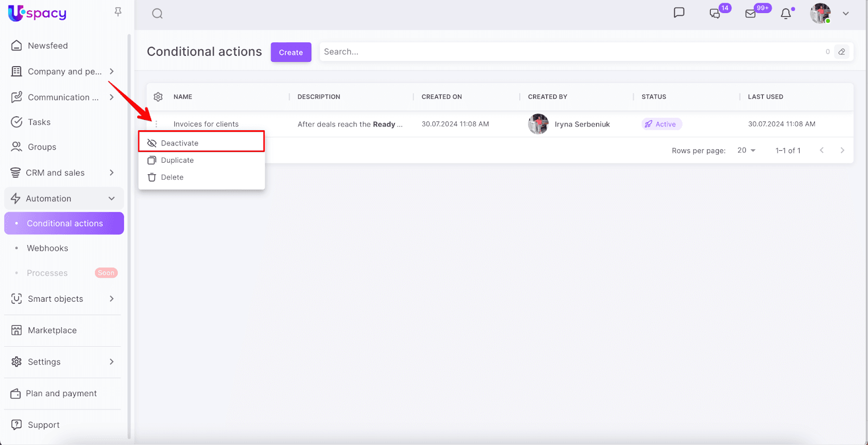Open Webhooks in the sidebar
The image size is (868, 445).
point(48,248)
